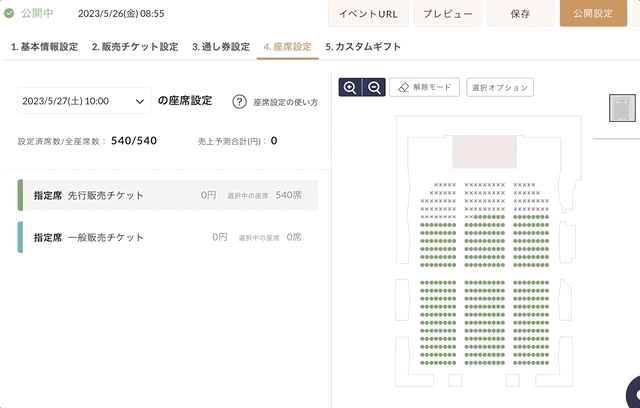Switch to 3. 通し券設定 tab
The image size is (640, 408).
pos(221,47)
